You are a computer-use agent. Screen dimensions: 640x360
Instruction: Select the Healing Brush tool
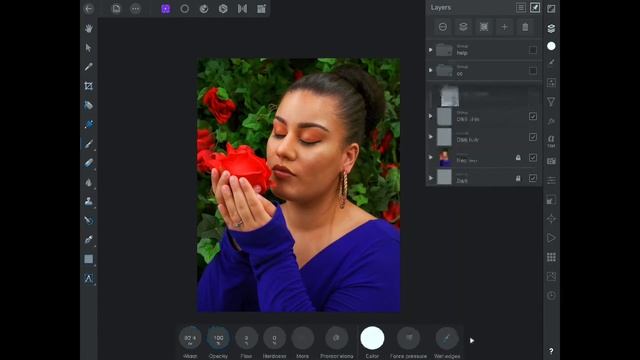[x=89, y=220]
